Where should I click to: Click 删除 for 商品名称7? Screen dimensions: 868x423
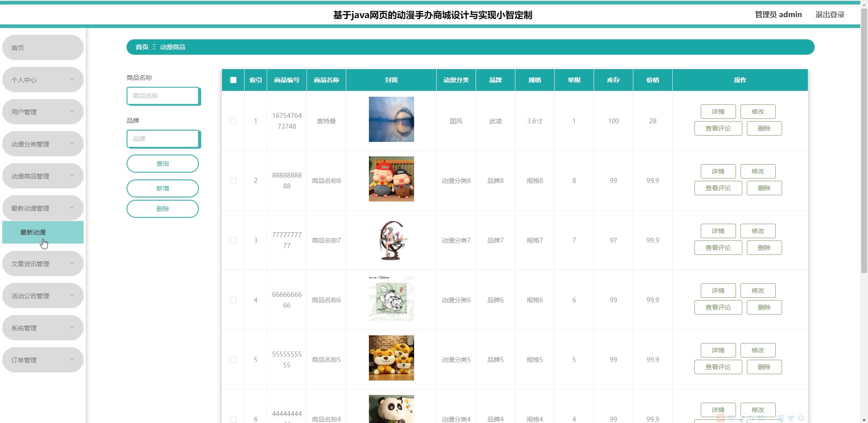coord(764,248)
